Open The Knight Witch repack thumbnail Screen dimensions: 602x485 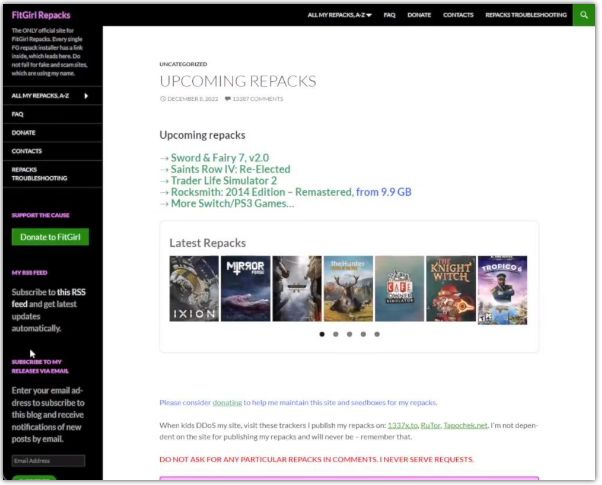click(x=451, y=289)
